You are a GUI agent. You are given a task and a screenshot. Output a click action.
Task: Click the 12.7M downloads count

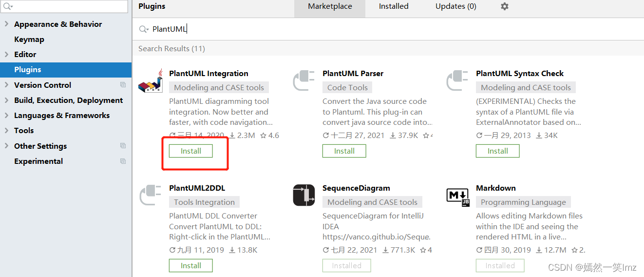(x=551, y=250)
